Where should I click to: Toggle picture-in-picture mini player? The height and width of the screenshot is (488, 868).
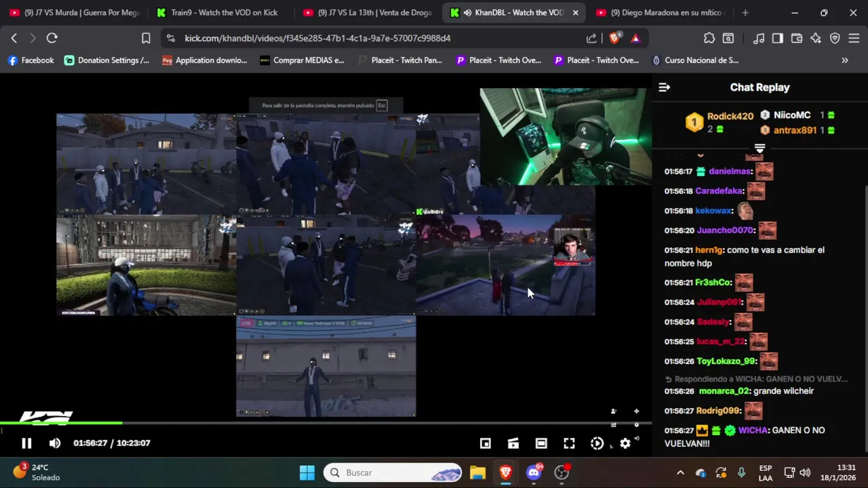coord(486,443)
